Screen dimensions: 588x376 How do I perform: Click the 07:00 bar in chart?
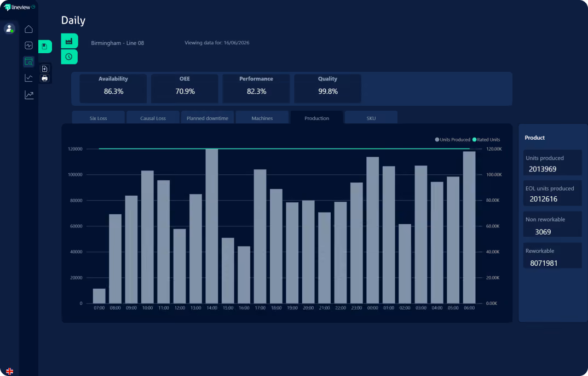click(99, 295)
